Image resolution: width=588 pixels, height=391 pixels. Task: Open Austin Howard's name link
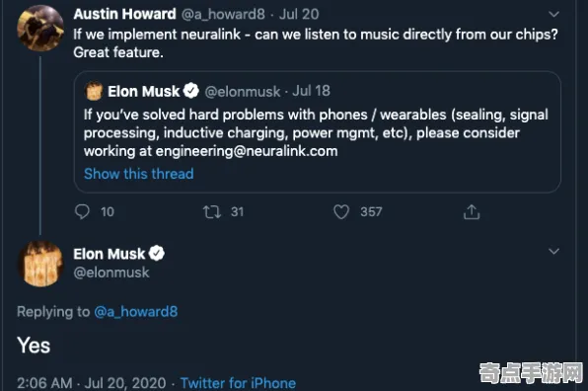pyautogui.click(x=124, y=14)
